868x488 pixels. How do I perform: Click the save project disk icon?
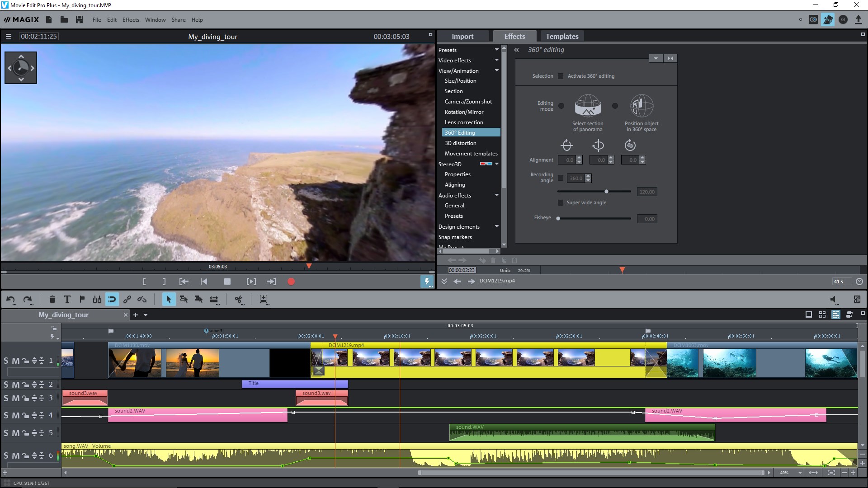[x=80, y=19]
